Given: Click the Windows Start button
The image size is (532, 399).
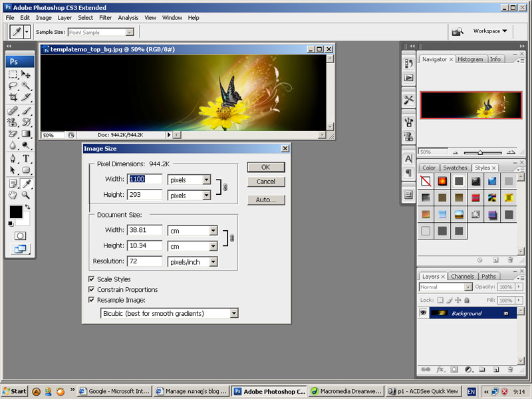Looking at the screenshot, I should (x=14, y=391).
